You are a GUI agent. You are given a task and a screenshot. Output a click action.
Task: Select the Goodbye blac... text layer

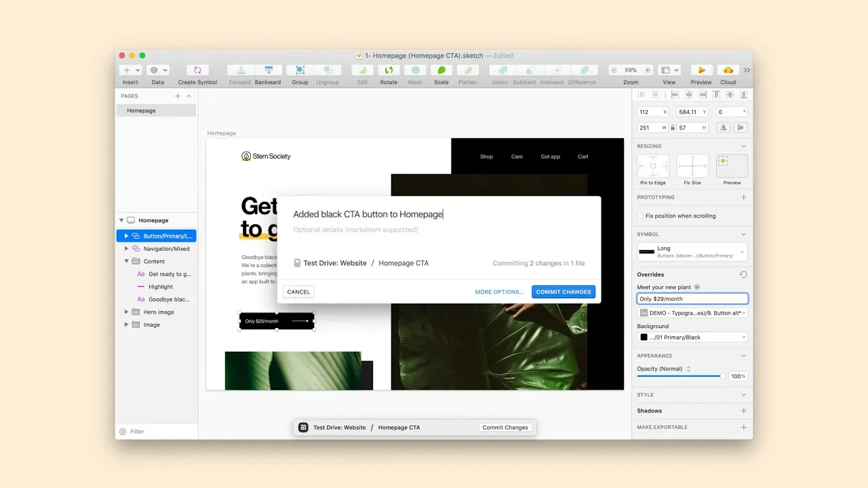click(157, 299)
